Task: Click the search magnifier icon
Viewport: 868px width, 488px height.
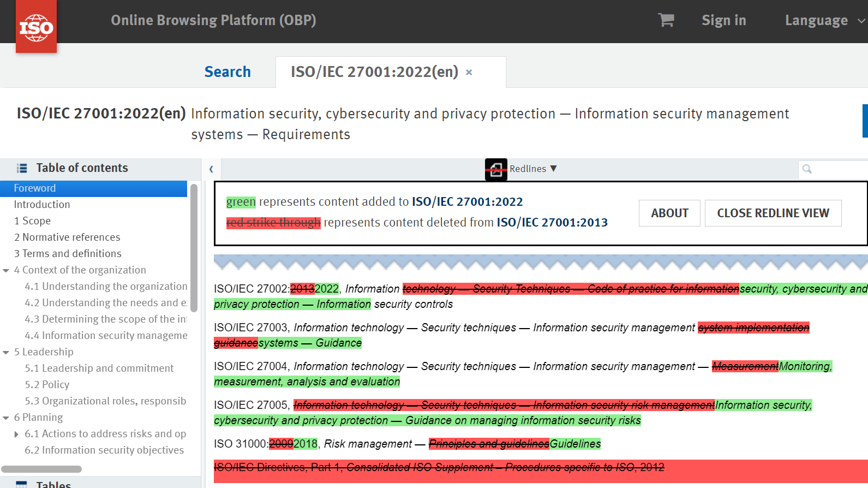Action: point(807,169)
